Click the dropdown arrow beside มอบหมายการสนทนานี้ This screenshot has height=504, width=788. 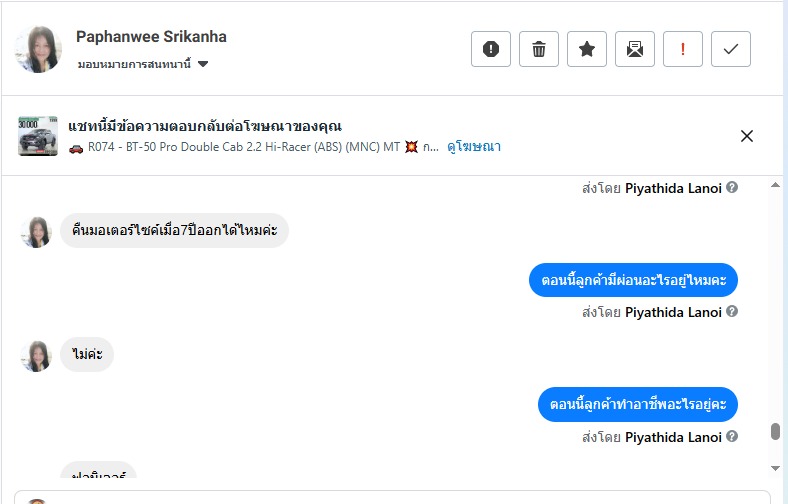(203, 65)
